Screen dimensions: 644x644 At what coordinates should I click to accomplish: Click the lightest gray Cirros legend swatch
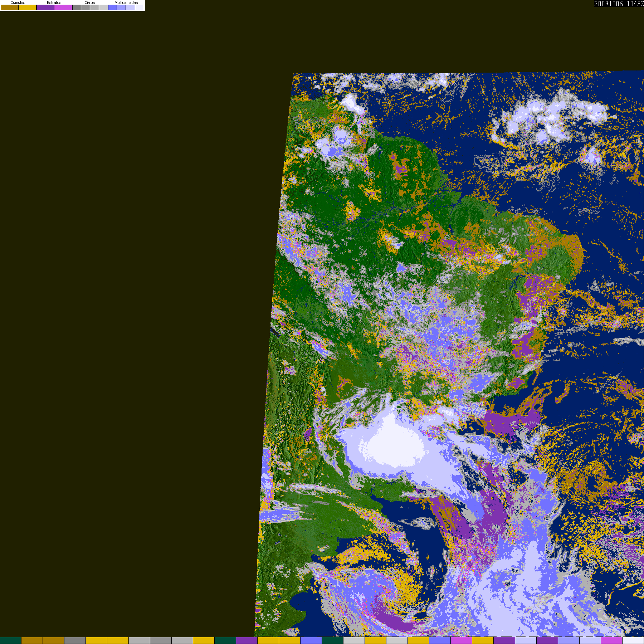pos(103,7)
